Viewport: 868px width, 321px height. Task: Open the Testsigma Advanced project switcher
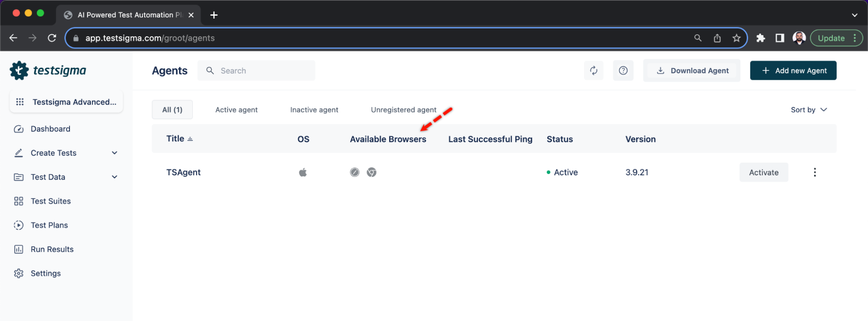tap(66, 102)
